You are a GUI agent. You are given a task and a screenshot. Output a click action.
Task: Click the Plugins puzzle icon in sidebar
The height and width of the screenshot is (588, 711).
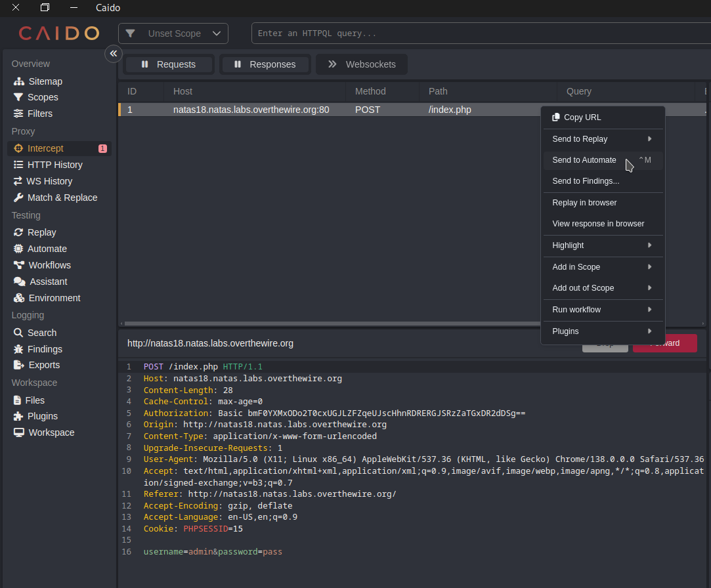[x=18, y=416]
